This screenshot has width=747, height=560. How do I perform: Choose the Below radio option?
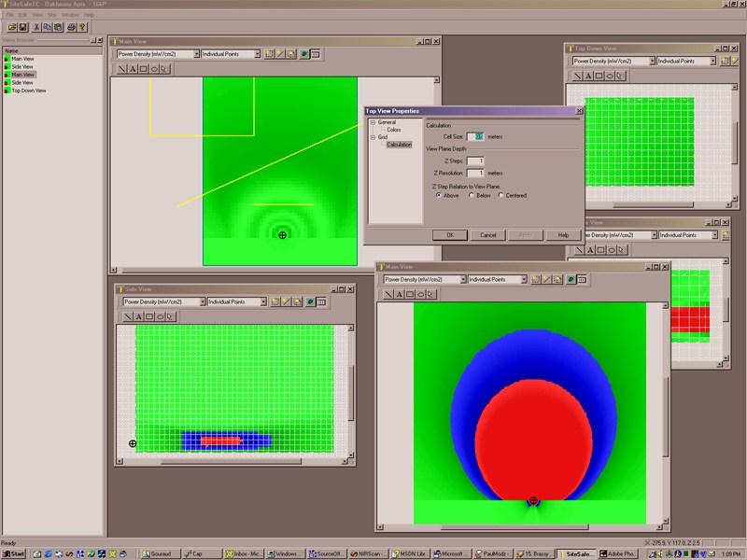click(472, 195)
